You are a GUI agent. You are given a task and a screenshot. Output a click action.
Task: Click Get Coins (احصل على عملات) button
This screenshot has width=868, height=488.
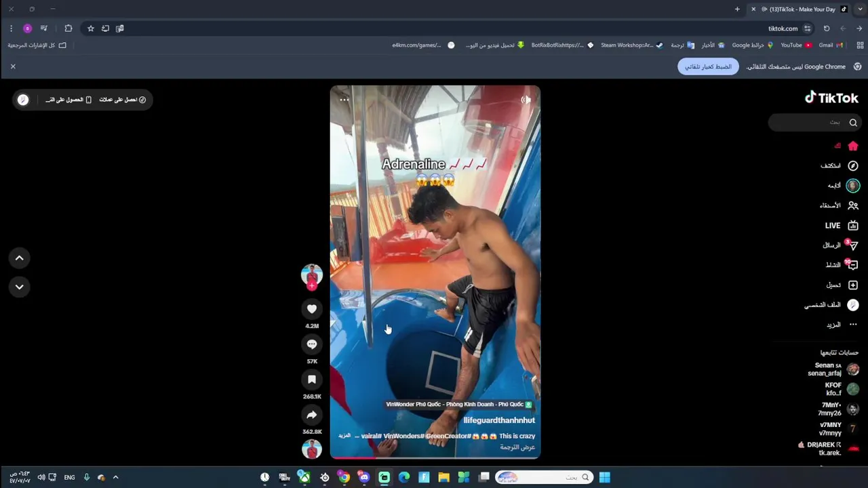123,100
